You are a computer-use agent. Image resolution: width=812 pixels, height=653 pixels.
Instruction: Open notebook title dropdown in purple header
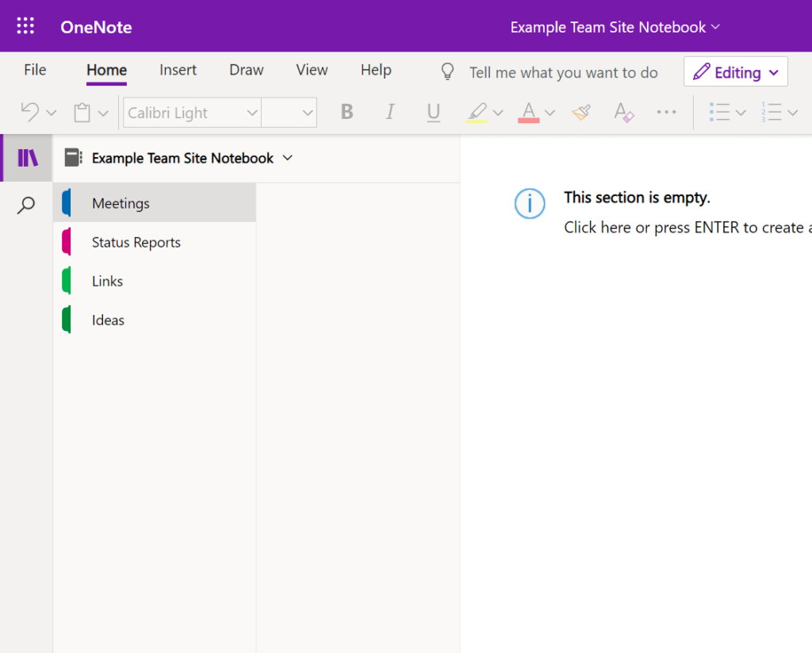click(716, 26)
